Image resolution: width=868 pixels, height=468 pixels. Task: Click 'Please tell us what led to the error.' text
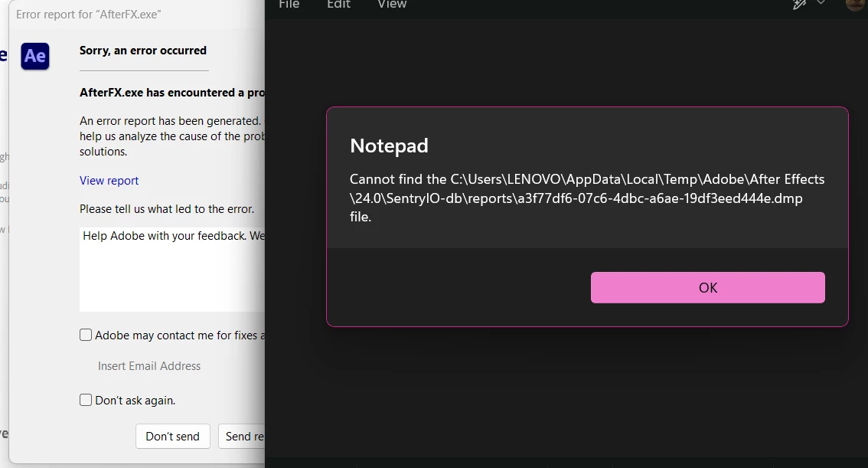(167, 209)
